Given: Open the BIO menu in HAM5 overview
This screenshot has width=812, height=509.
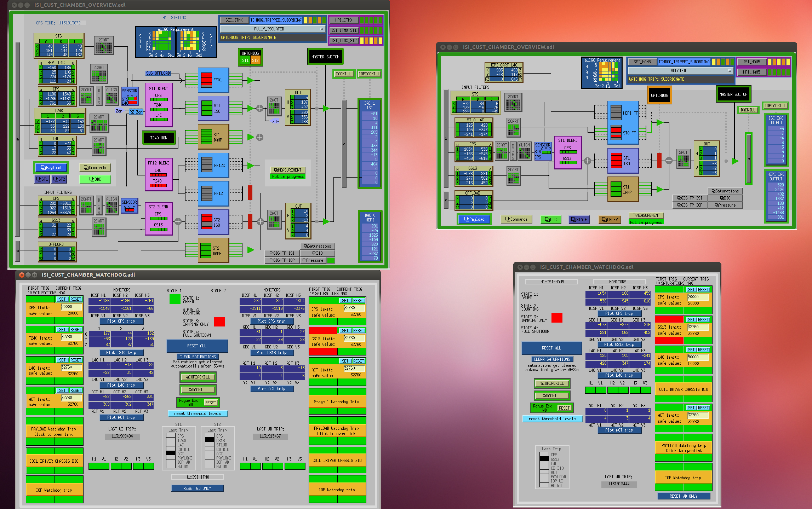Looking at the screenshot, I should click(x=725, y=198).
